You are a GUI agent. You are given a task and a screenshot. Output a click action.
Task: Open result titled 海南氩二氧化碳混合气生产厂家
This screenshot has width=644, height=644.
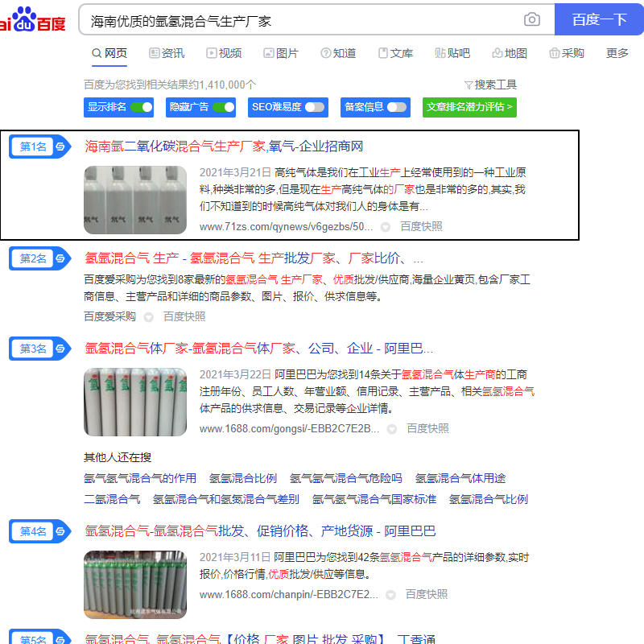pos(224,147)
